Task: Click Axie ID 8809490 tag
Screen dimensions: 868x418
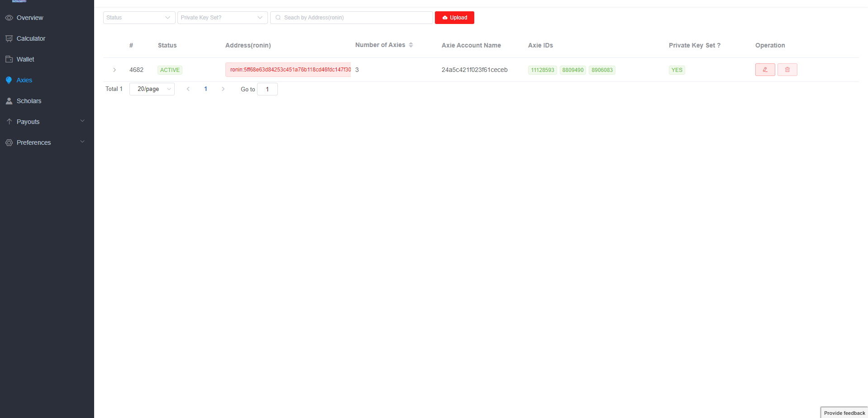Action: pyautogui.click(x=572, y=70)
